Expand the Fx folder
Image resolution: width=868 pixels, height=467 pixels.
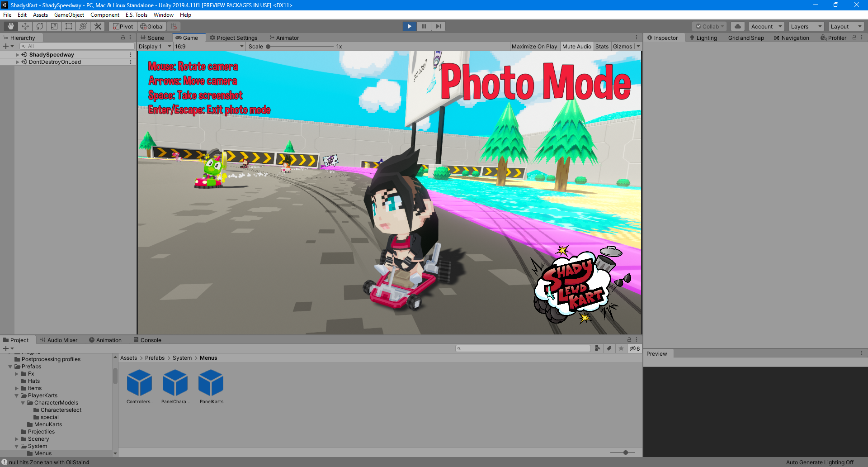pos(17,374)
